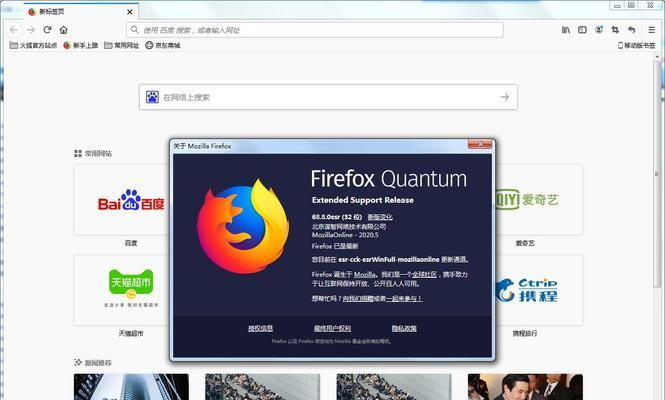The width and height of the screenshot is (665, 400).
Task: Reload the current page
Action: point(47,30)
